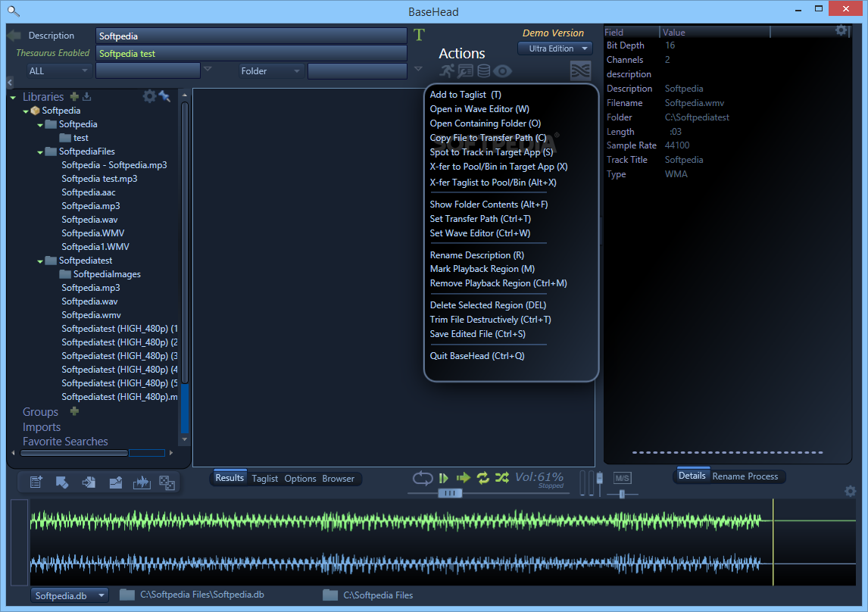
Task: Open the Folder filter dropdown
Action: [x=270, y=71]
